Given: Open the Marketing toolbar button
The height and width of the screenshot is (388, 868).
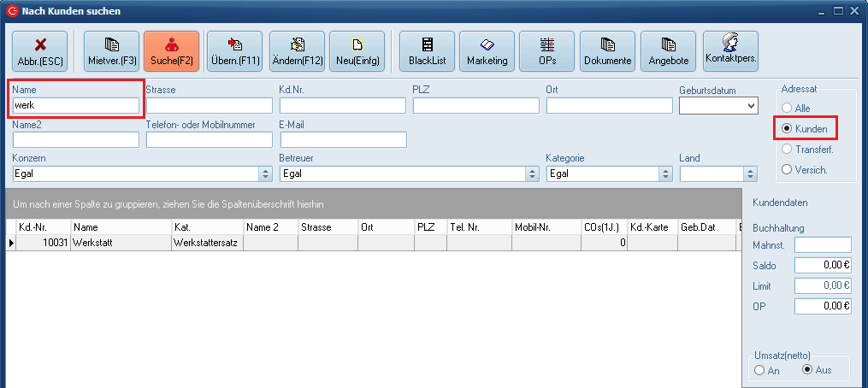Looking at the screenshot, I should coord(487,50).
